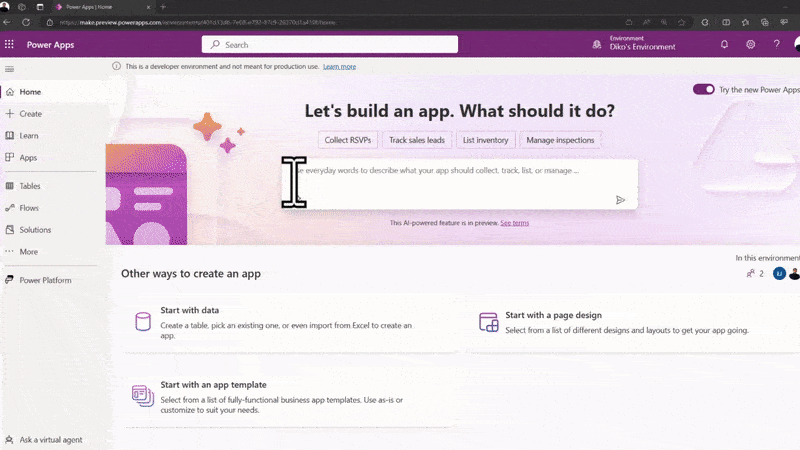Send the app description with arrow icon

[620, 200]
